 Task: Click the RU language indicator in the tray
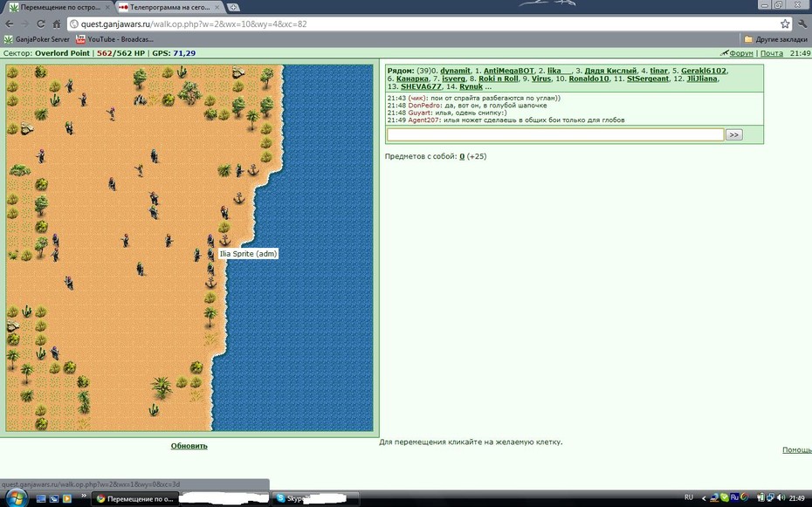(x=688, y=497)
